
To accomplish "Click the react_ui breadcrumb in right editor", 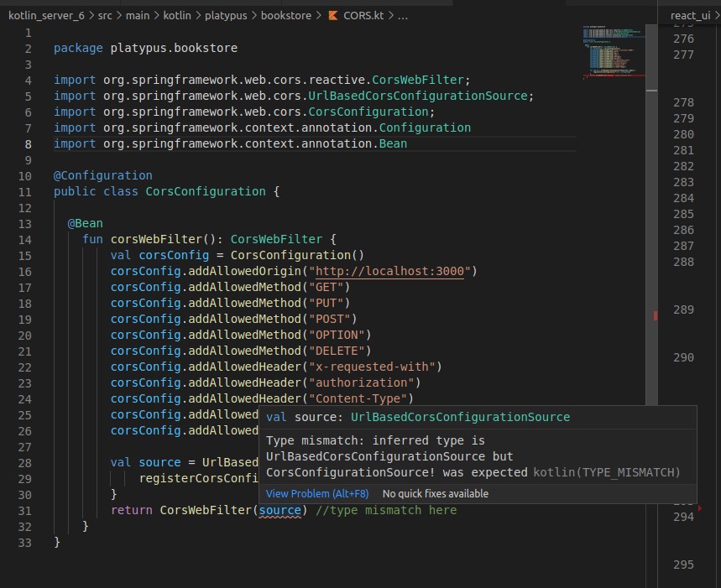I will (x=690, y=16).
